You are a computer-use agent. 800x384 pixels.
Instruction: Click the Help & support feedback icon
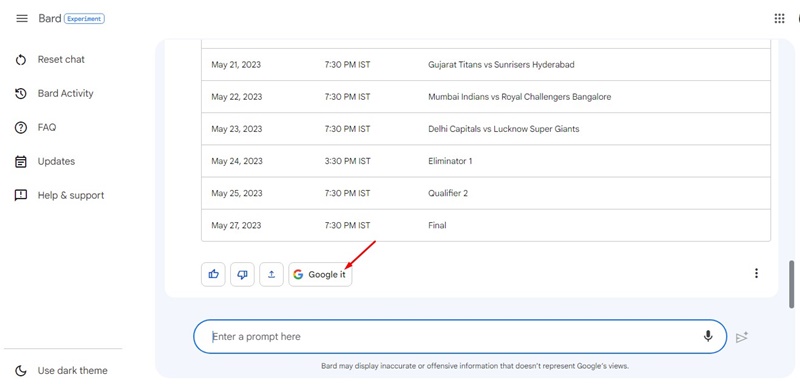coord(20,196)
